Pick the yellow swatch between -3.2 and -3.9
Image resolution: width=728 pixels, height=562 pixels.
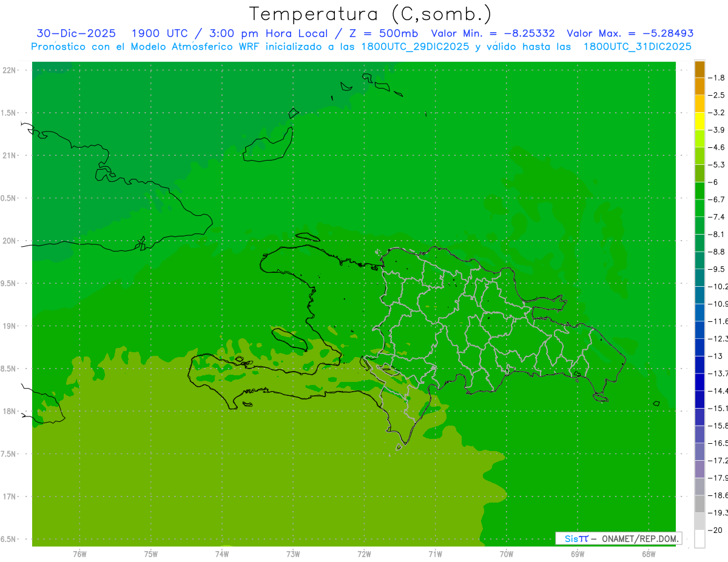coord(699,121)
